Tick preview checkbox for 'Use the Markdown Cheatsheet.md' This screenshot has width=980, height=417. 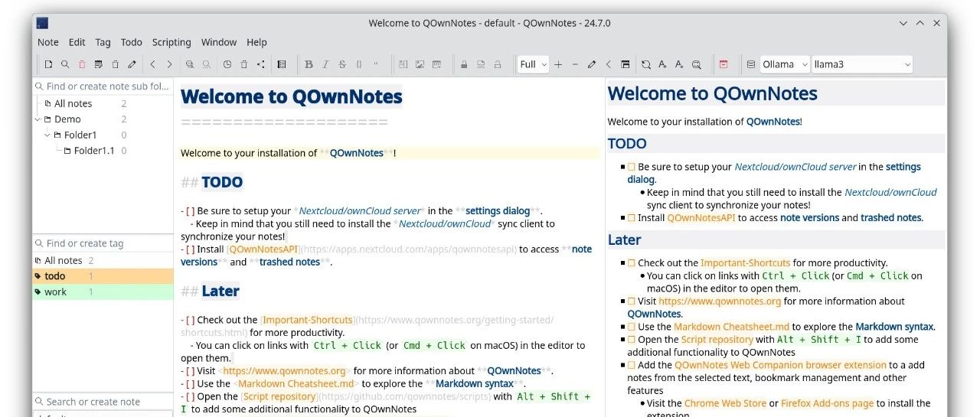632,327
